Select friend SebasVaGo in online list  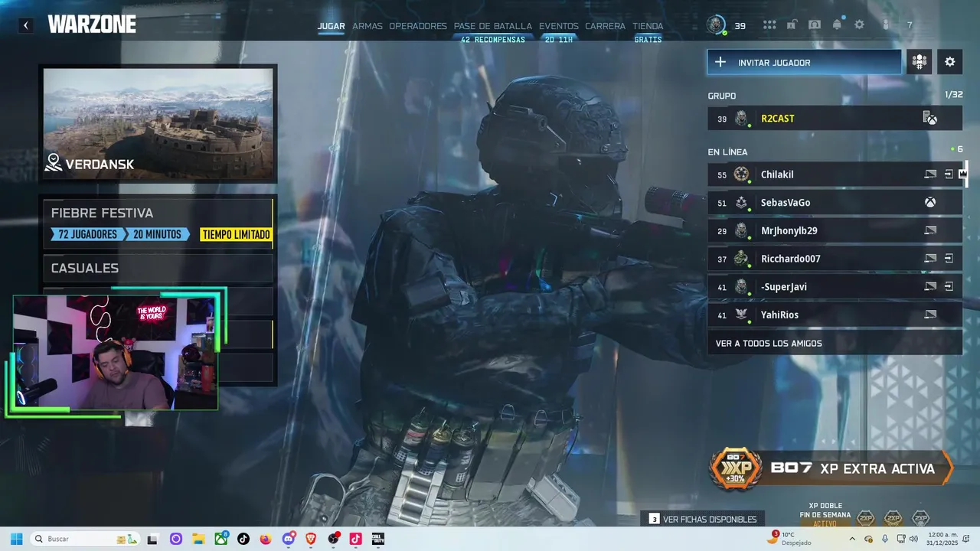(835, 203)
